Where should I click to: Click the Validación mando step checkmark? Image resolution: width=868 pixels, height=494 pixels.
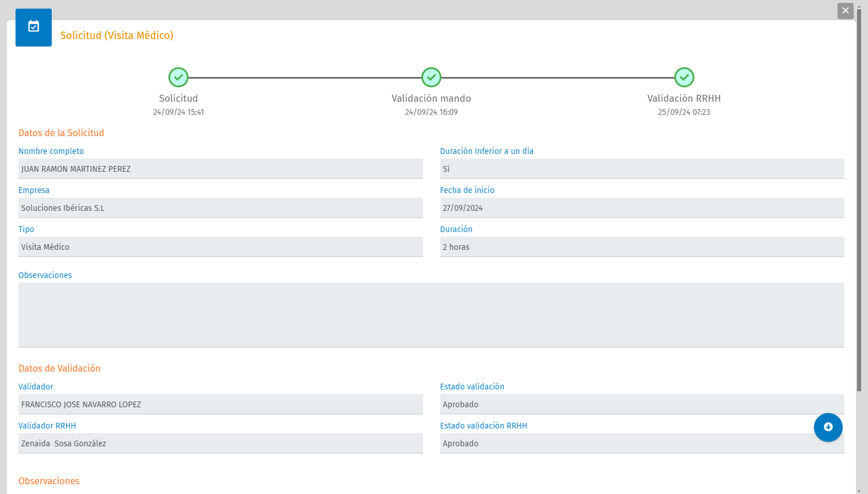click(431, 77)
